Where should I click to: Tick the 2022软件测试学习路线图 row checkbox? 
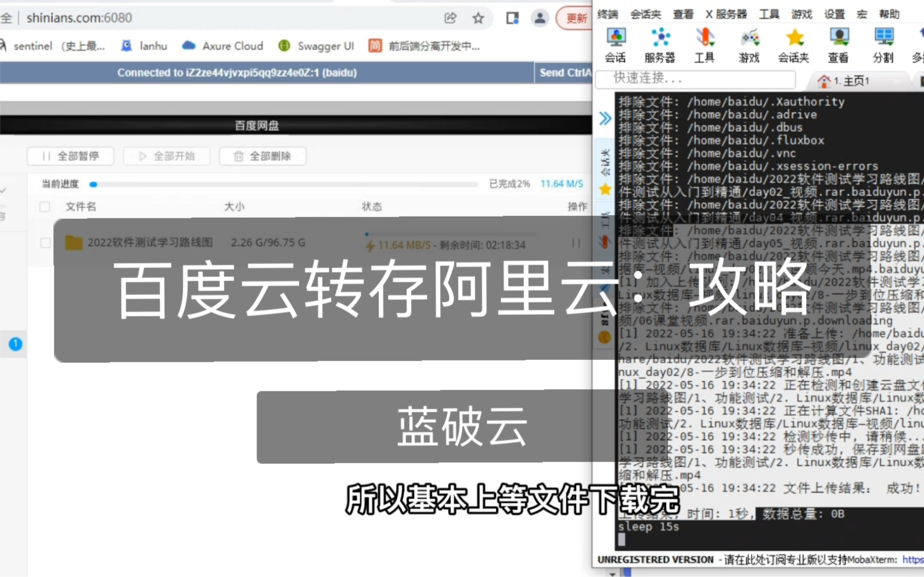coord(45,243)
